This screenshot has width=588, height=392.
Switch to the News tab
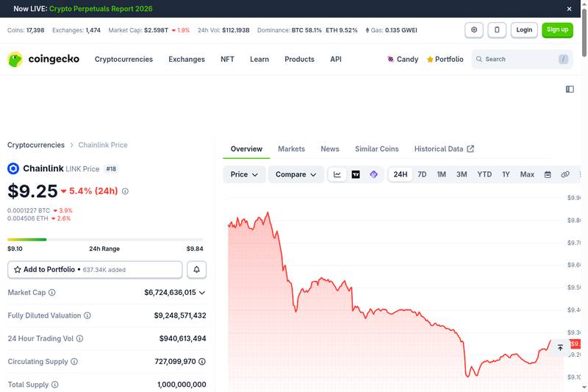330,149
